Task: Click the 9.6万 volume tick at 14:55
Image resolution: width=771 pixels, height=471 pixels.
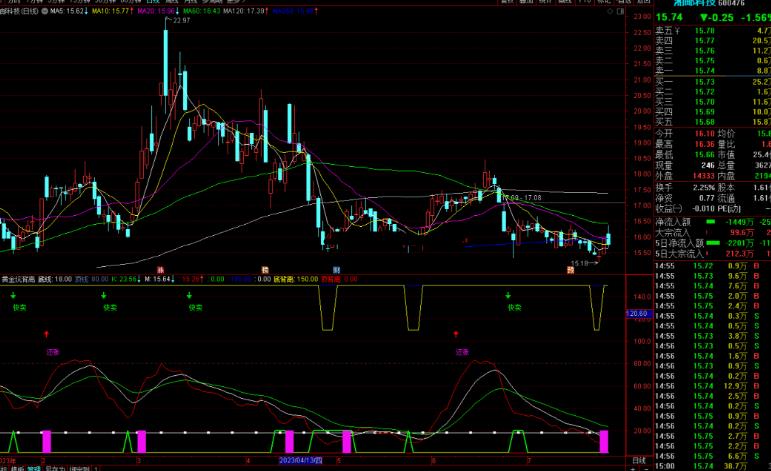Action: click(x=738, y=276)
